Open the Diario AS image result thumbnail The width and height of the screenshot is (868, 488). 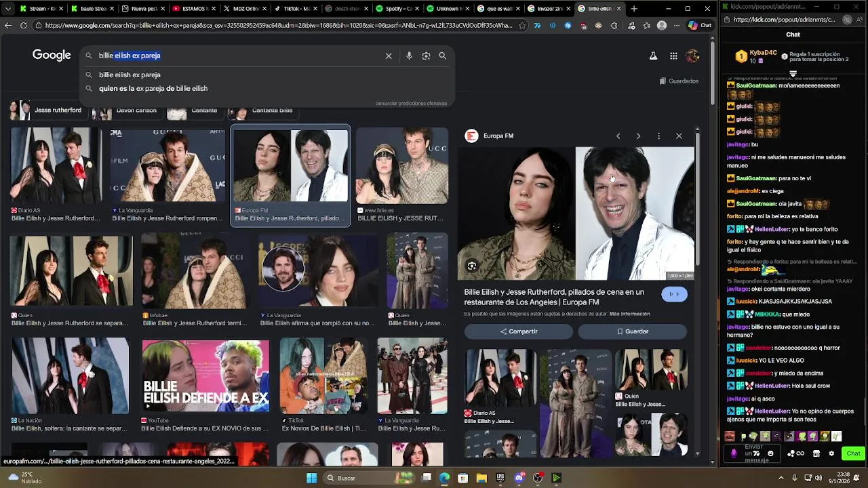(56, 165)
